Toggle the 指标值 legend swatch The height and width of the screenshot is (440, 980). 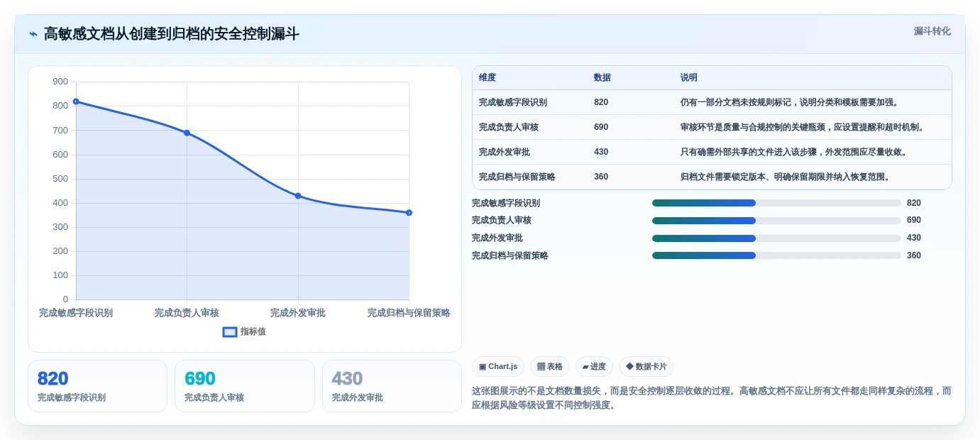point(230,332)
